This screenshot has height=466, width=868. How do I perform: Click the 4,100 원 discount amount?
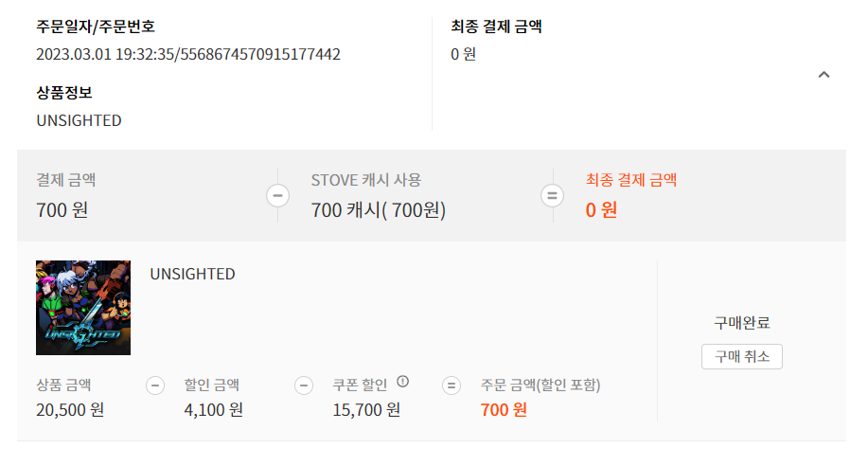[x=213, y=410]
